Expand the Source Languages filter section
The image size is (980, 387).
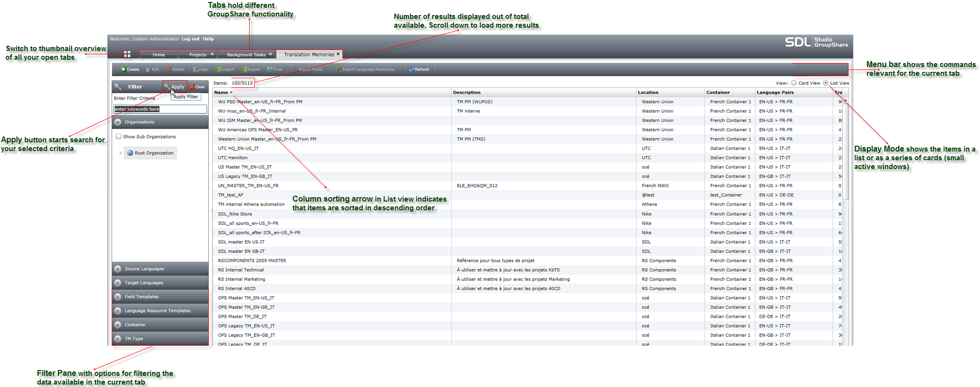point(160,269)
